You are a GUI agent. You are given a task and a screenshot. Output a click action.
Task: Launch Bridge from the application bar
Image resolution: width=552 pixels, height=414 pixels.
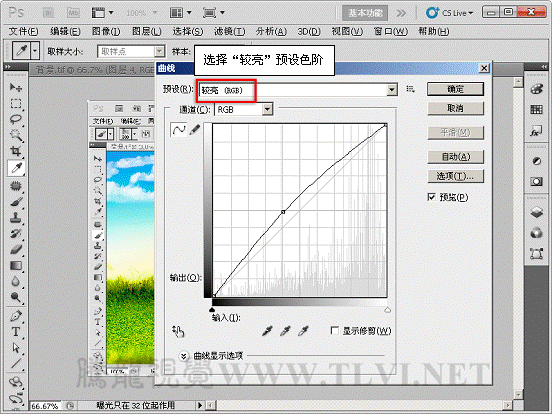[49, 13]
